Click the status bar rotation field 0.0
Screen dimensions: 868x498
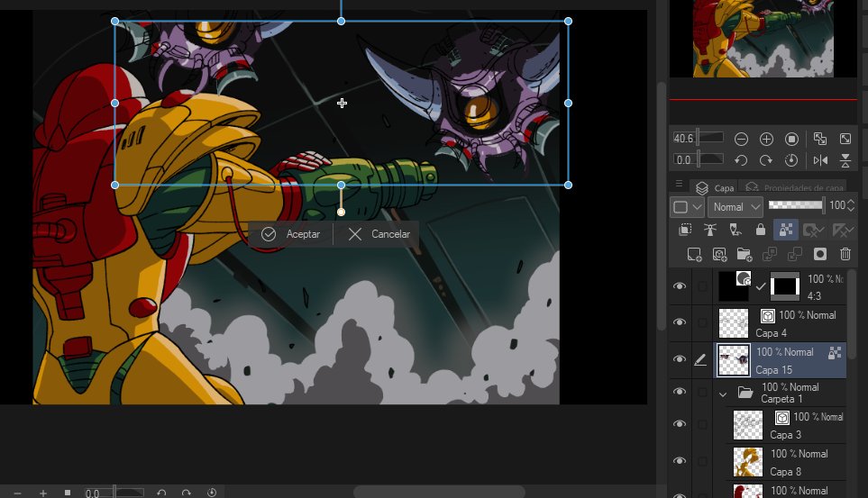114,493
